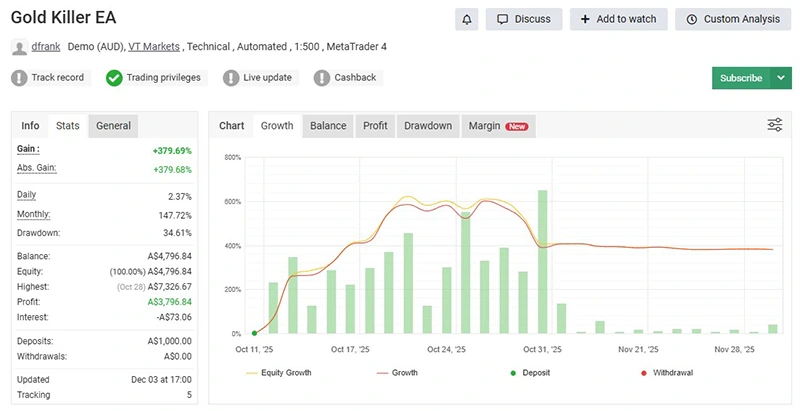Click the Live update status icon
The height and width of the screenshot is (411, 800).
(x=232, y=78)
